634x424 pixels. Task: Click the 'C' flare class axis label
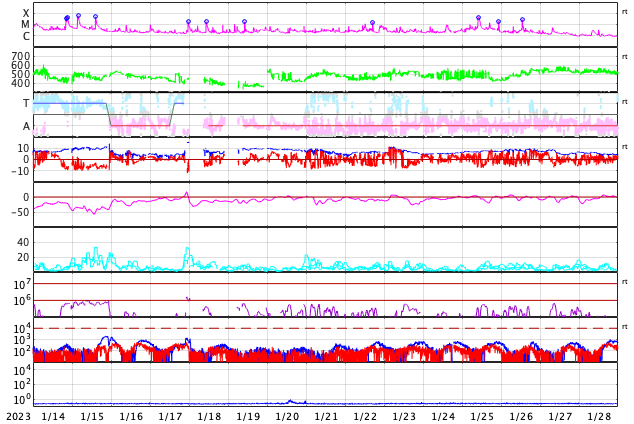26,36
